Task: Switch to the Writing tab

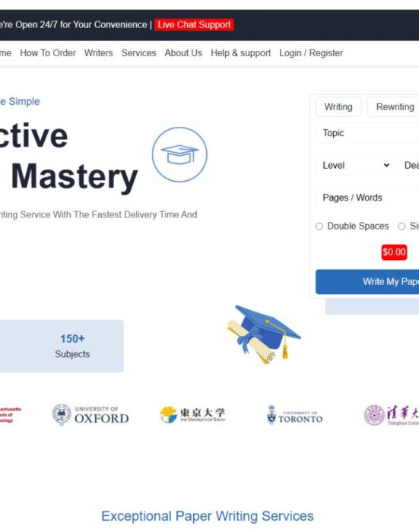Action: click(338, 107)
